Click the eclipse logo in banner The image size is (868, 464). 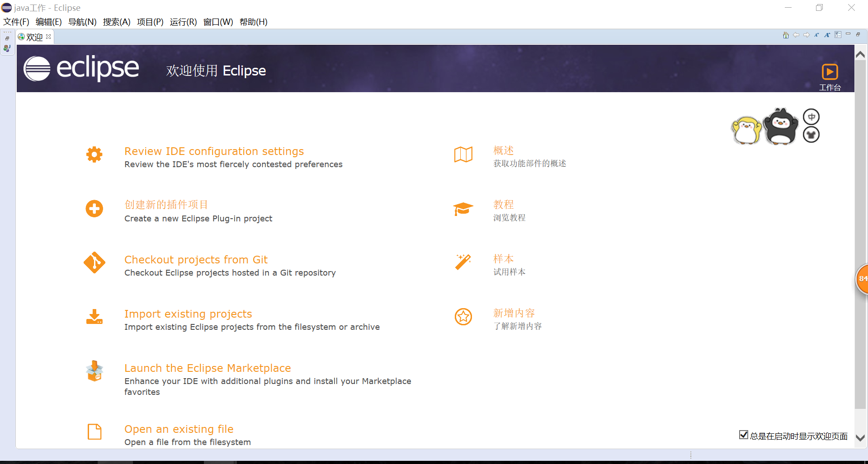[x=81, y=69]
